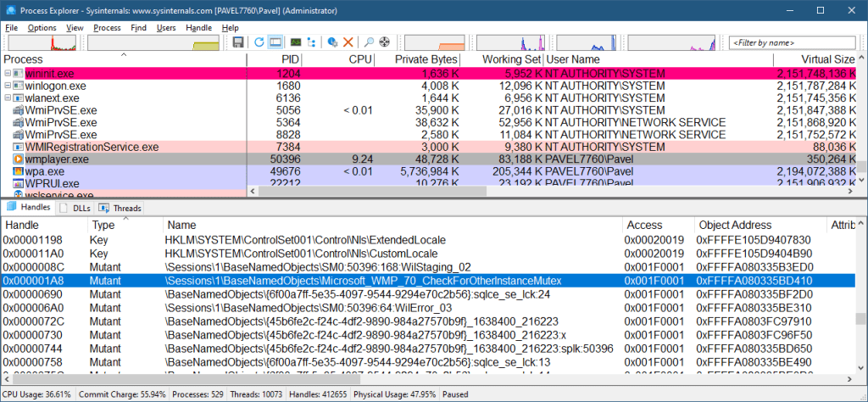The width and height of the screenshot is (868, 402).
Task: Click the handles pane vertical scrollbar thumb
Action: (862, 318)
